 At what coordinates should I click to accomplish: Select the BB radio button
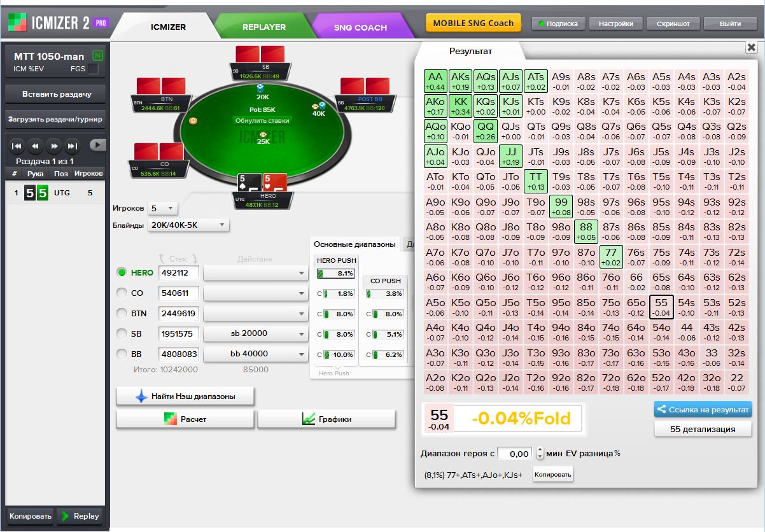coord(122,354)
